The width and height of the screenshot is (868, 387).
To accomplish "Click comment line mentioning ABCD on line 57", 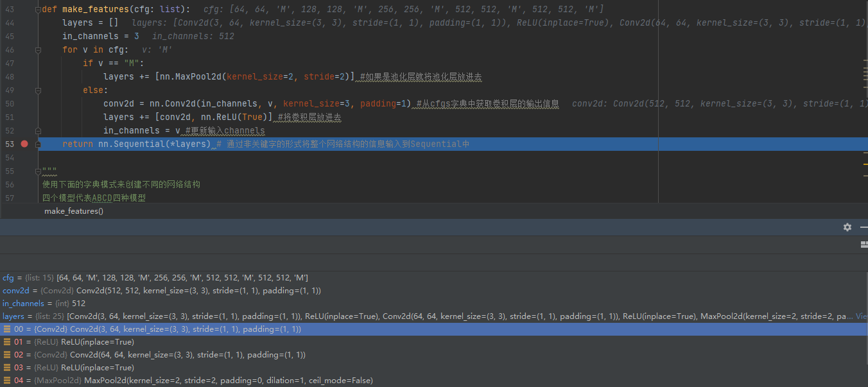I will 94,198.
